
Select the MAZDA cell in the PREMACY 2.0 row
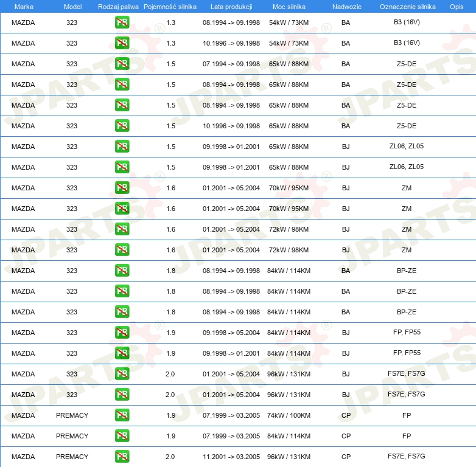[x=23, y=457]
